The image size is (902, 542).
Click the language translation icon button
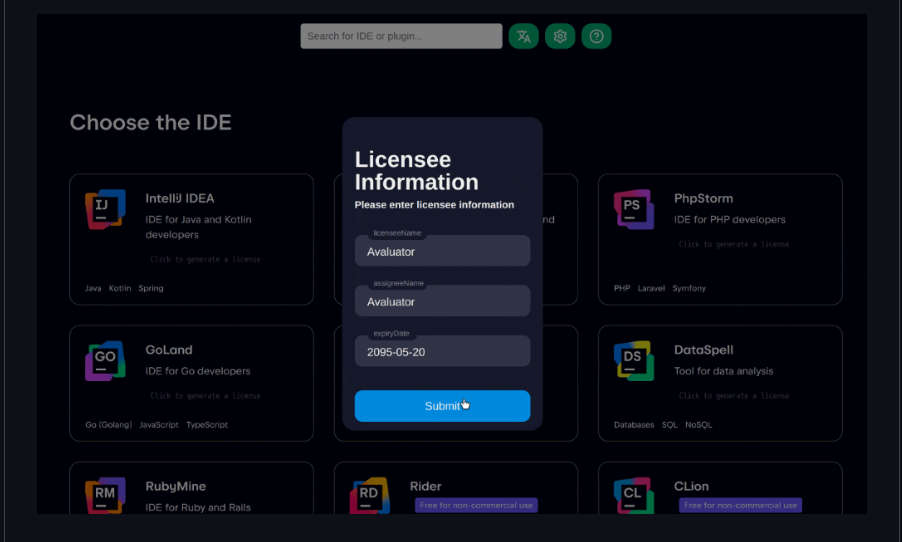click(x=523, y=36)
